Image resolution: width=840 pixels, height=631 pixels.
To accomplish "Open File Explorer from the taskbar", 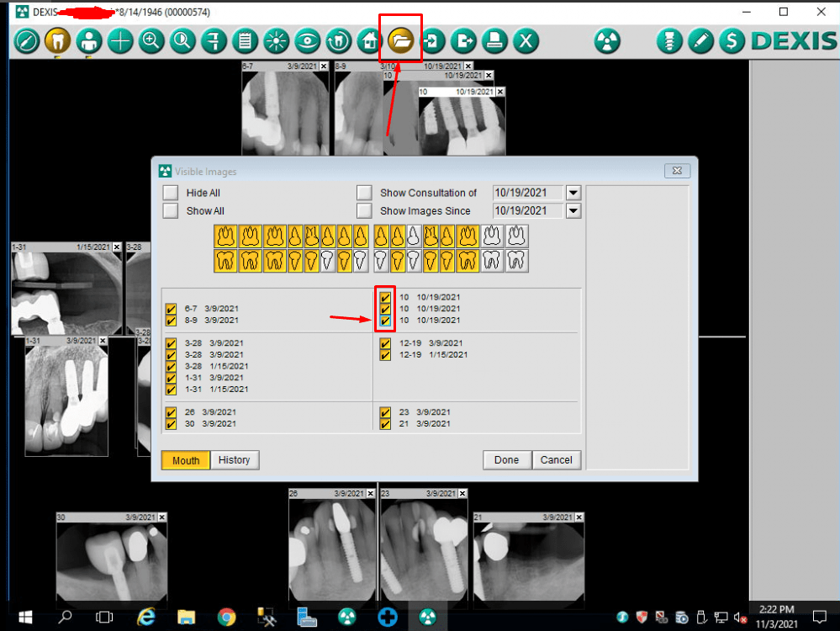I will click(186, 617).
